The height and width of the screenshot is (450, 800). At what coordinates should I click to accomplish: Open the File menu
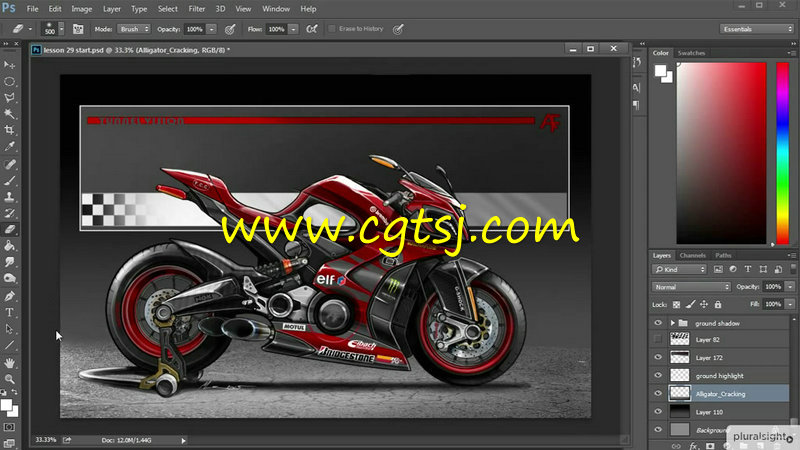[x=32, y=9]
